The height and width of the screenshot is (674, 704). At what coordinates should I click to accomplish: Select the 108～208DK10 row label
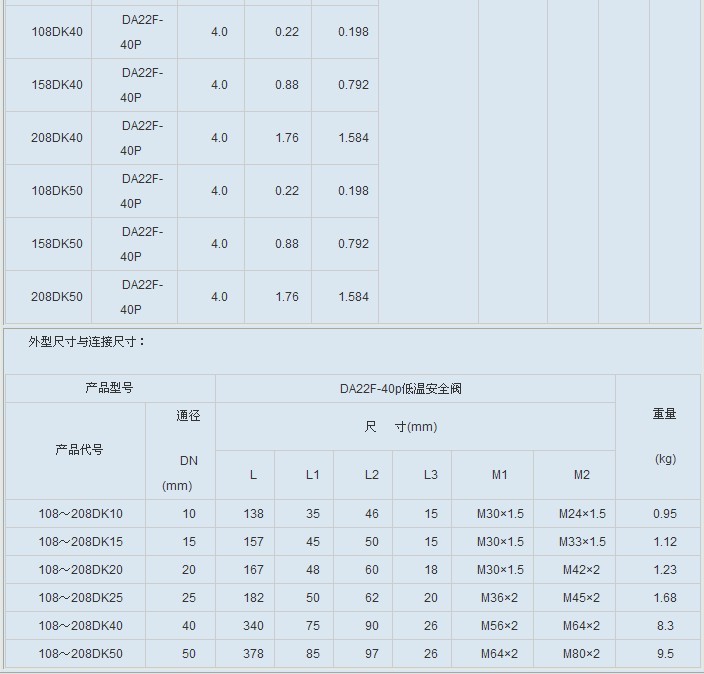tap(78, 514)
